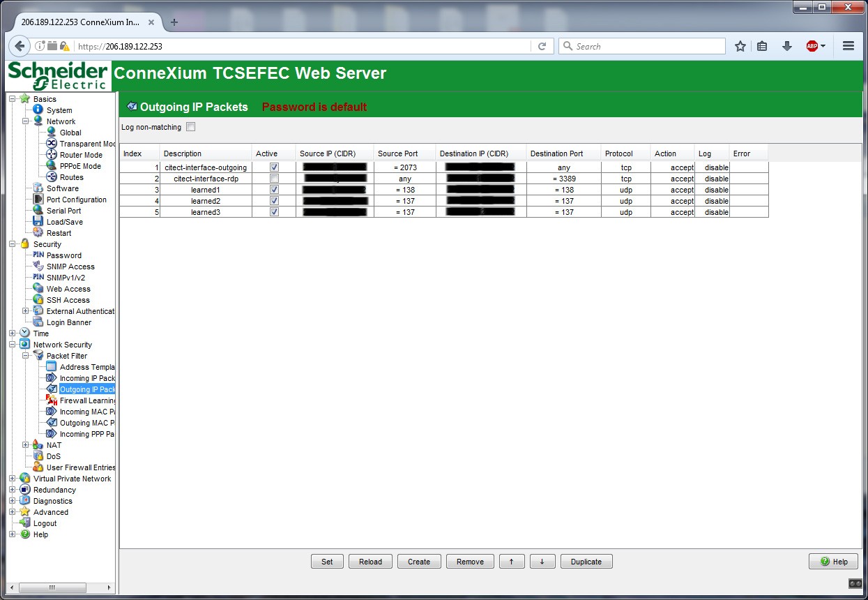The width and height of the screenshot is (868, 600).
Task: Toggle the Log non-matching checkbox
Action: click(x=191, y=127)
